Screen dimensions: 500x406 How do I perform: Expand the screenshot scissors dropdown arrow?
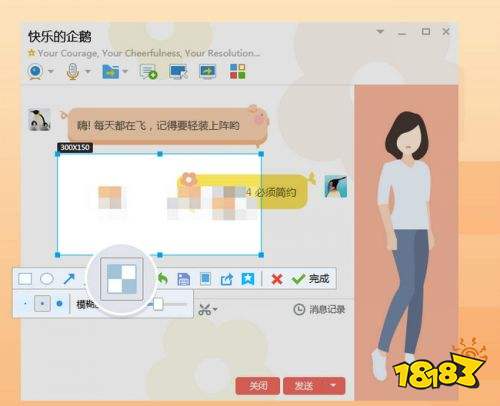tap(215, 309)
